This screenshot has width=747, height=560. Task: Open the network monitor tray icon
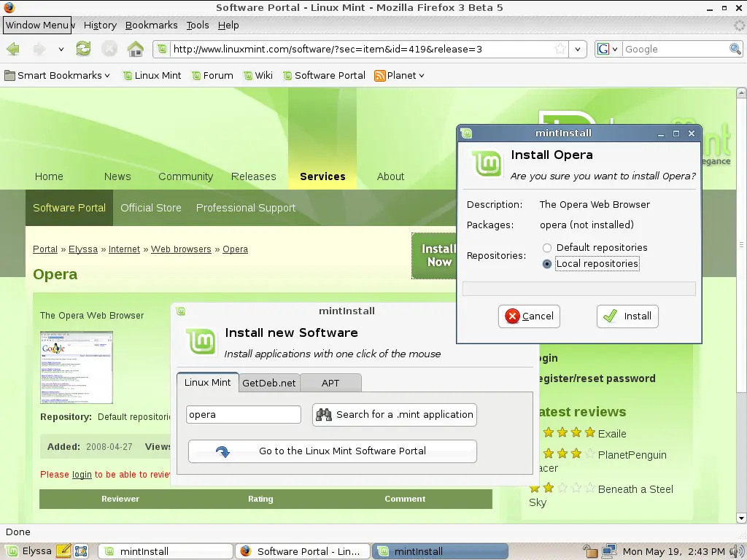(x=608, y=551)
